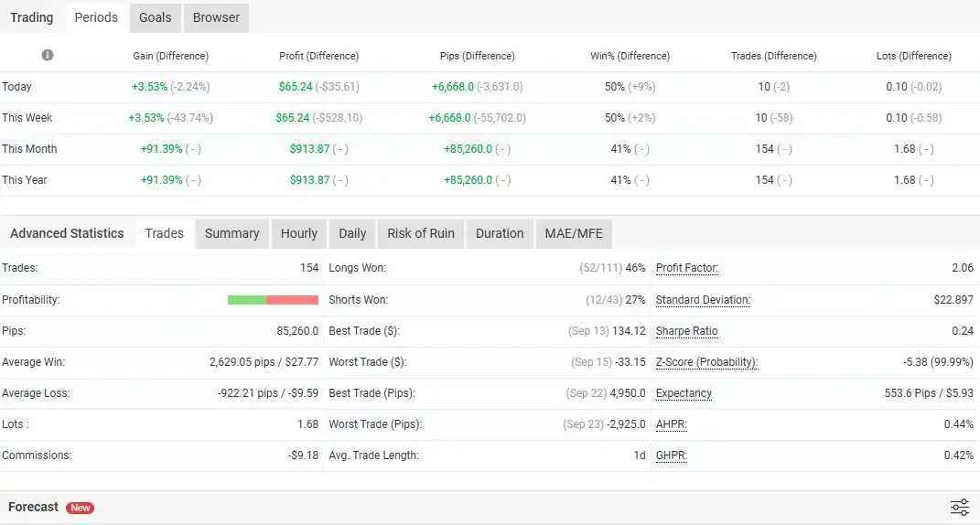The image size is (980, 525).
Task: Open the Risk of Ruin tab
Action: 420,233
